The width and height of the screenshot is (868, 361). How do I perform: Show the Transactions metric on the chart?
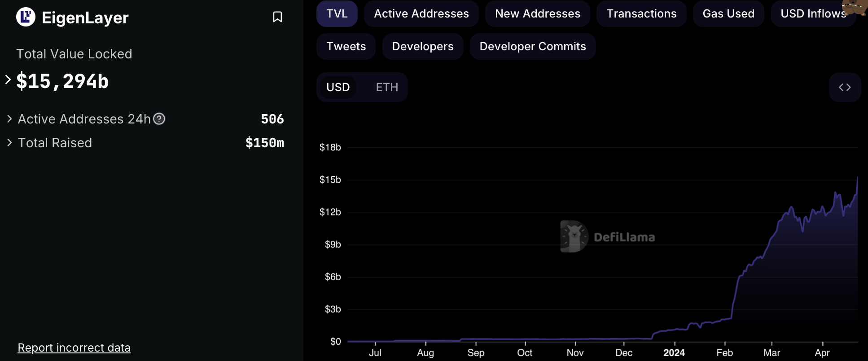coord(641,14)
